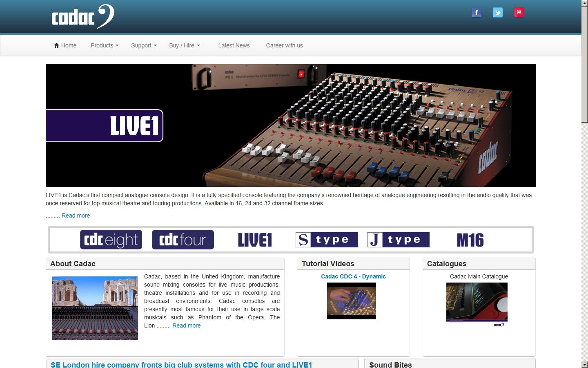Select the CDC eight product logo
This screenshot has width=588, height=368.
(111, 240)
